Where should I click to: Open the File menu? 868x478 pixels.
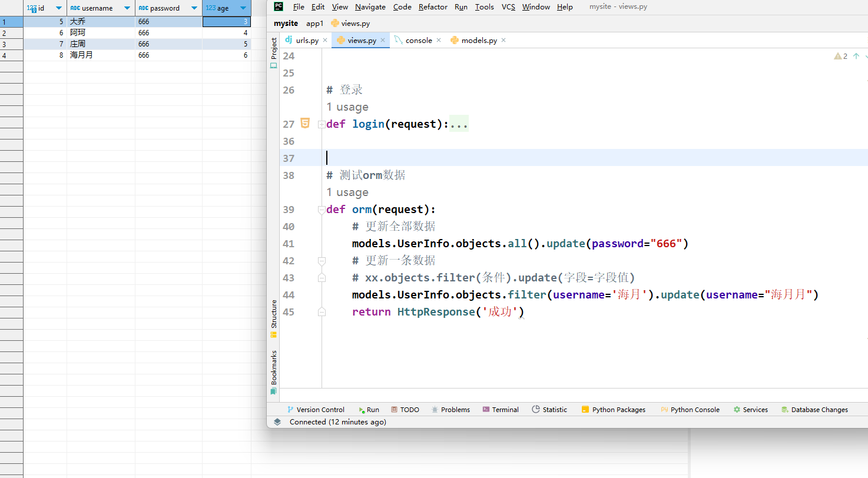(299, 7)
